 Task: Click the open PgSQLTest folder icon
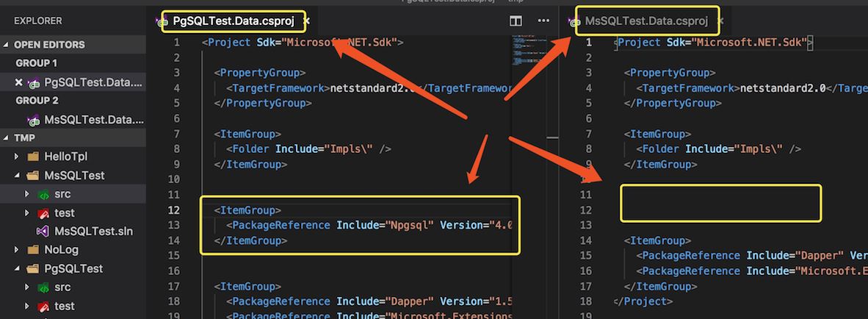click(x=32, y=269)
